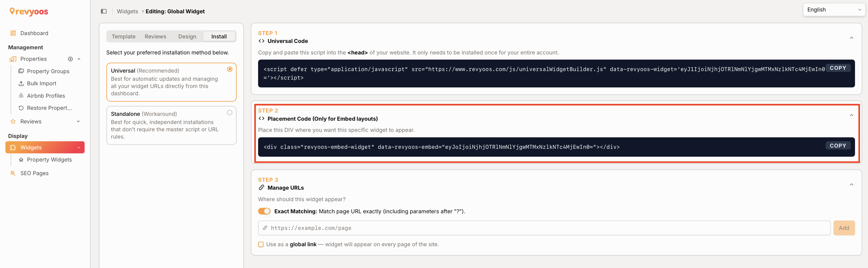Click the revyoos logo
This screenshot has height=268, width=868.
29,11
